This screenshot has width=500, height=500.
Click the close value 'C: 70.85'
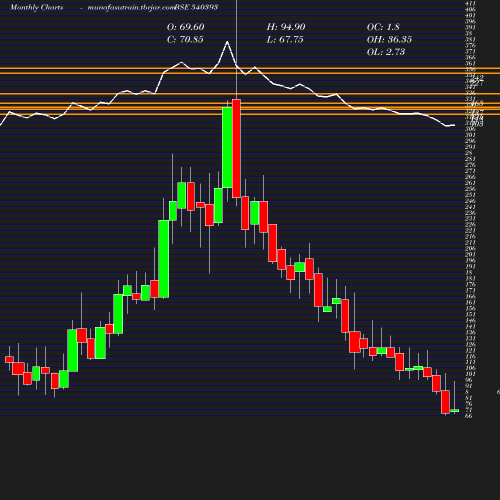185,39
